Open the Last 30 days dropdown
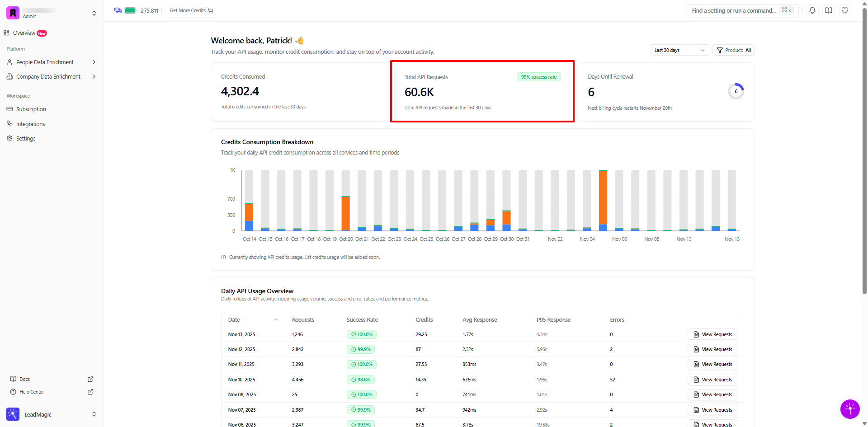The image size is (868, 427). (679, 50)
